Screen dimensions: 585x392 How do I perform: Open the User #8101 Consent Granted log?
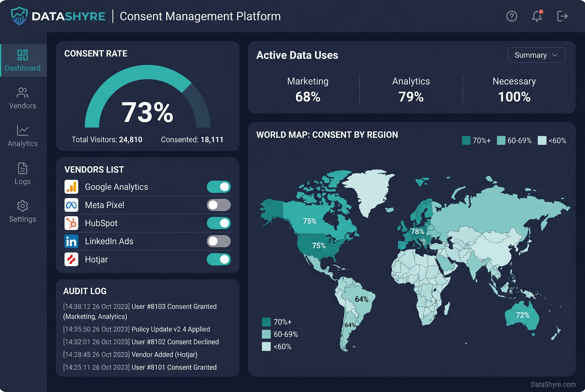click(x=140, y=367)
